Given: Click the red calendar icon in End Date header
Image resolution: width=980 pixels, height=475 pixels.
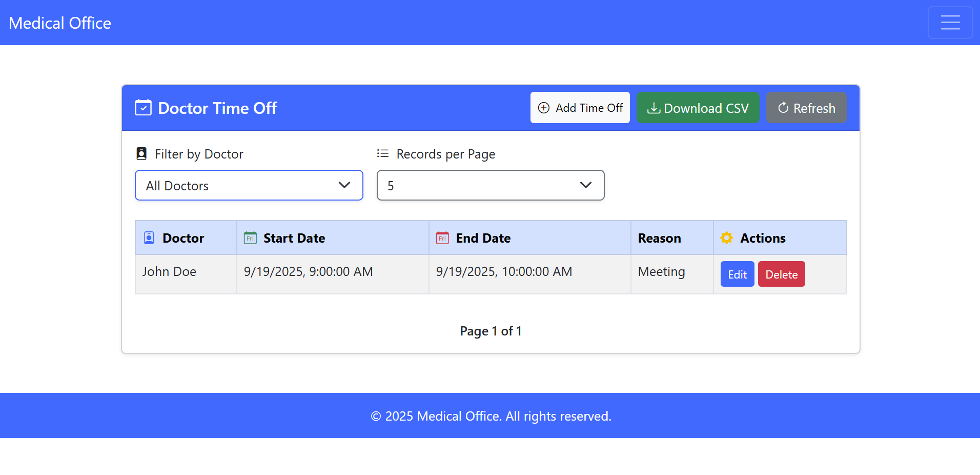Looking at the screenshot, I should [442, 238].
